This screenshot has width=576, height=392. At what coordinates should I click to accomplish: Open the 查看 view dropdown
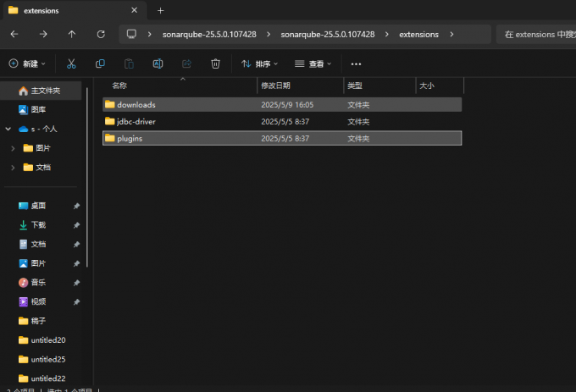click(x=313, y=63)
